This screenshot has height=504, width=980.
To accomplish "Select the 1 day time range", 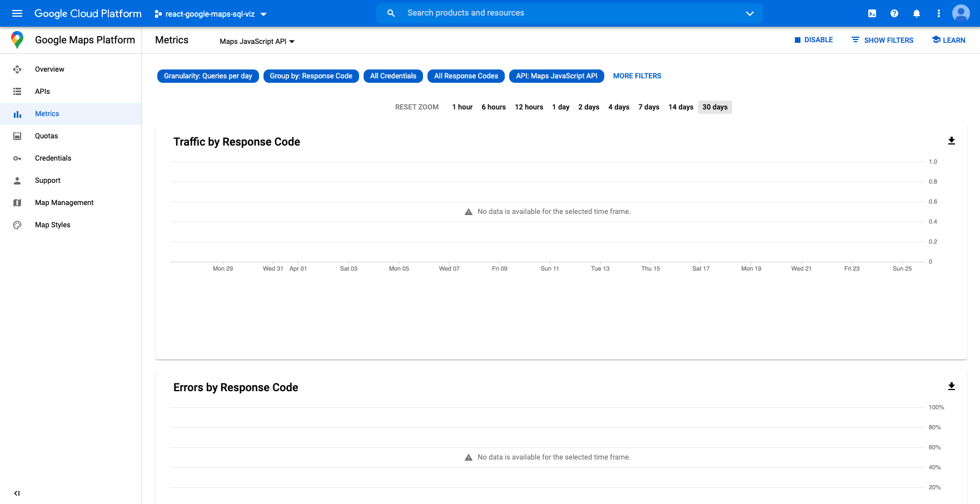I will tap(561, 107).
